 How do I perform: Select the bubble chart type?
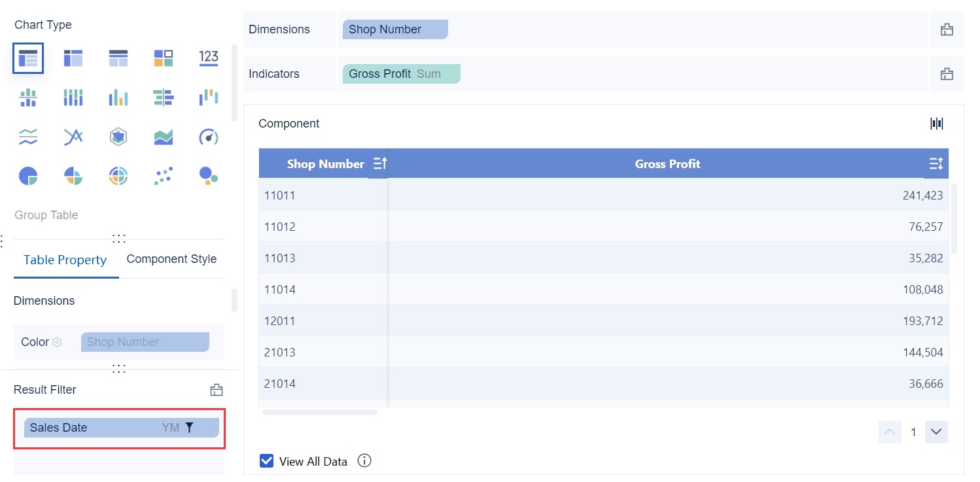tap(209, 176)
